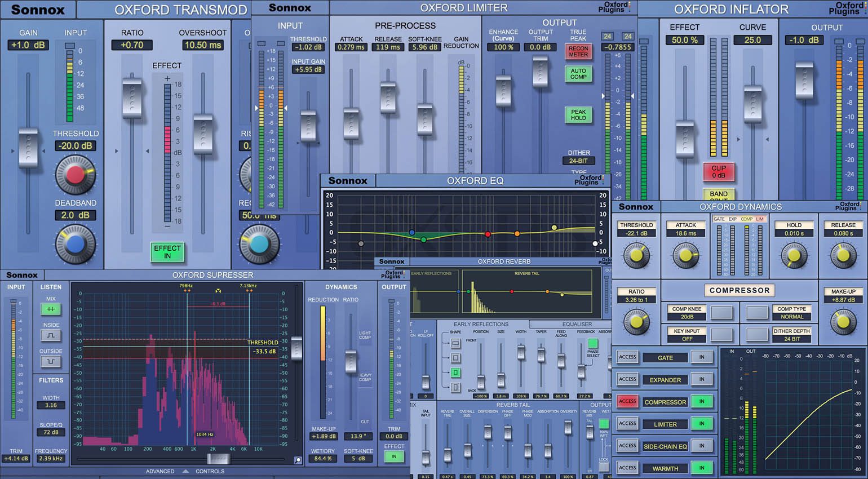Click the magnifier icon in the Supresser display

coord(298,460)
